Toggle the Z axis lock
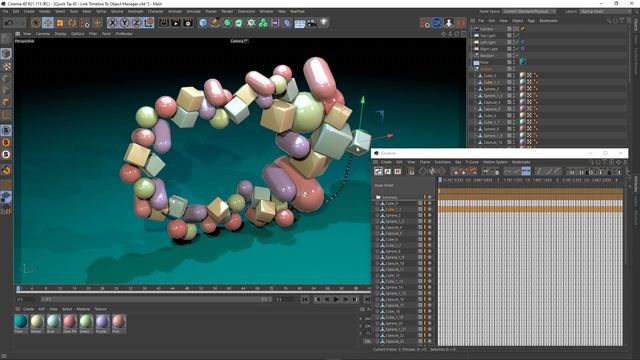Image resolution: width=640 pixels, height=360 pixels. click(136, 23)
